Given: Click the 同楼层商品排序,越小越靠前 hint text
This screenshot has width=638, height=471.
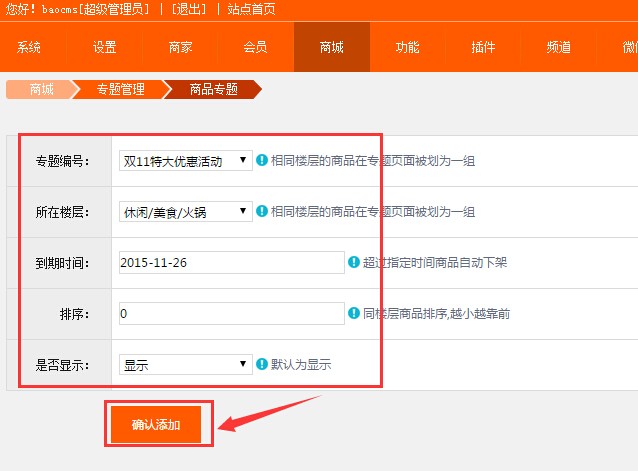Looking at the screenshot, I should click(x=436, y=314).
